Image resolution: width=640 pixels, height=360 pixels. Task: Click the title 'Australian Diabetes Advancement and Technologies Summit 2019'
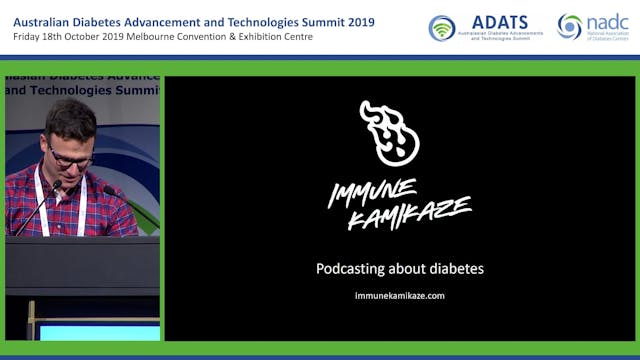pos(194,22)
